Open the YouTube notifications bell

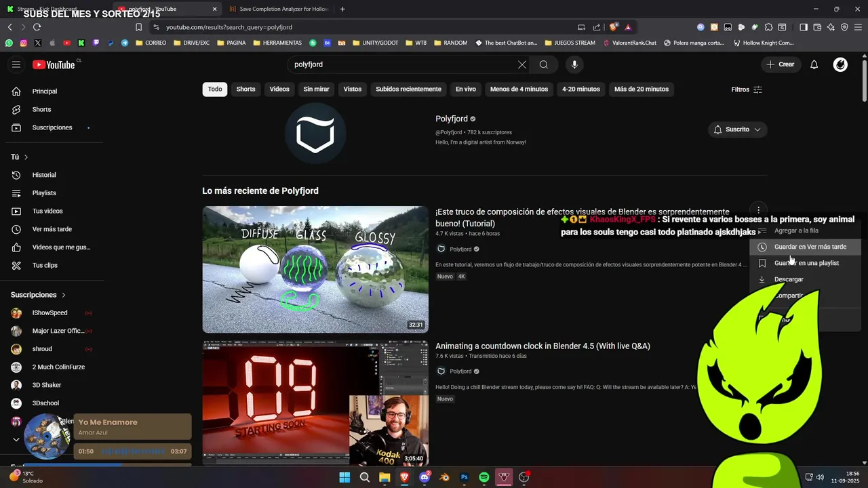click(x=814, y=64)
